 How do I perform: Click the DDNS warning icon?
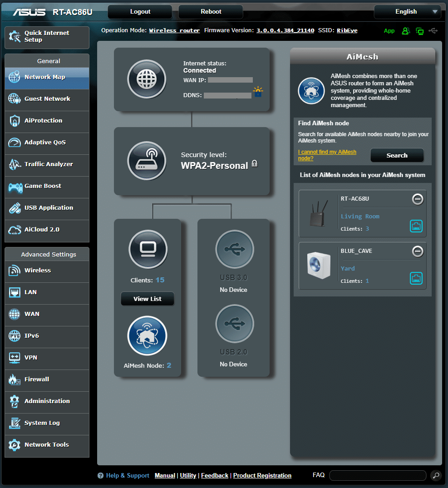[x=258, y=92]
